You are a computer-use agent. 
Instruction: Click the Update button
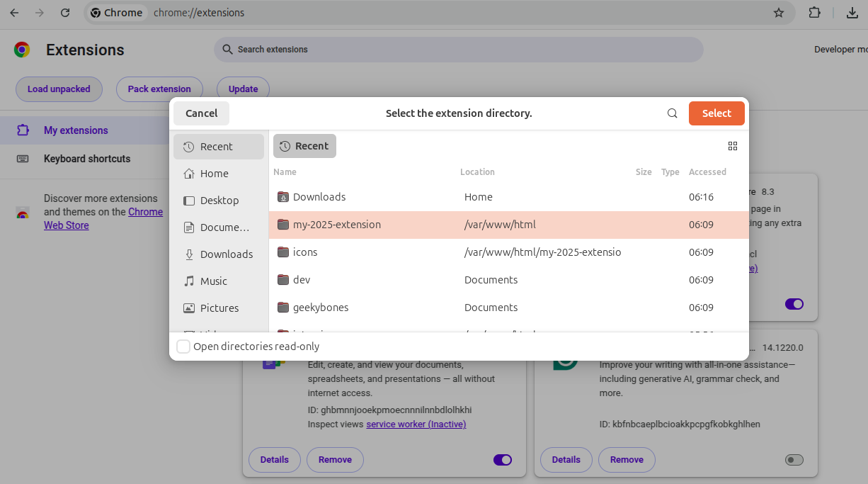coord(243,89)
